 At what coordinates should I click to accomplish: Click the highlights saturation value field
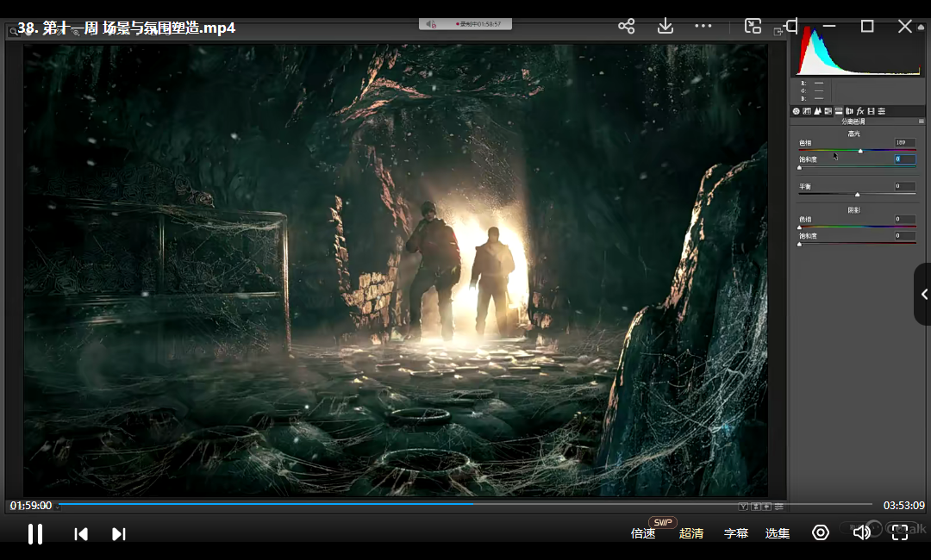click(x=905, y=159)
